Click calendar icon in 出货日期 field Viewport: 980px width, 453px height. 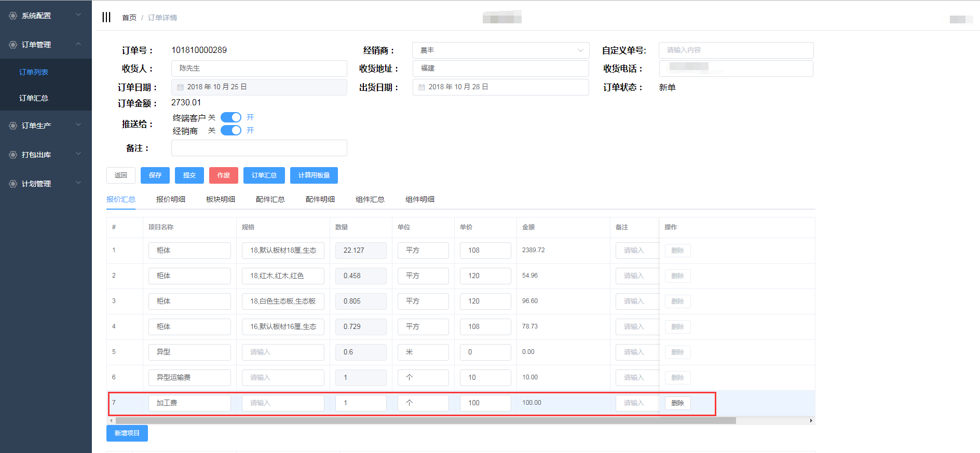[x=421, y=87]
